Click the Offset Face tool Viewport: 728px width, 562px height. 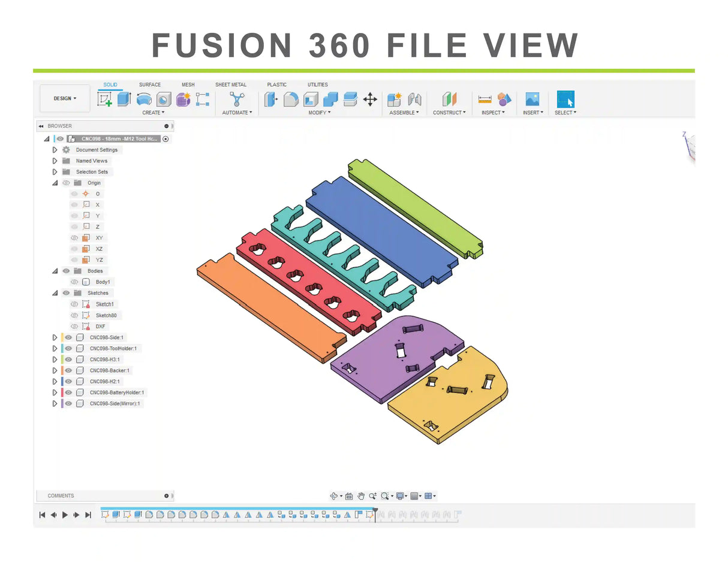coord(350,99)
